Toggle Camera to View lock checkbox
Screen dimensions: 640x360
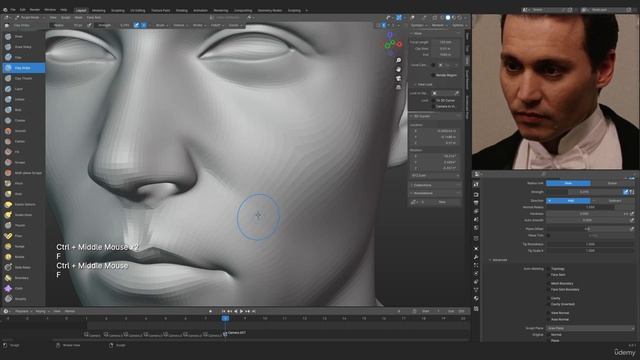pyautogui.click(x=433, y=107)
